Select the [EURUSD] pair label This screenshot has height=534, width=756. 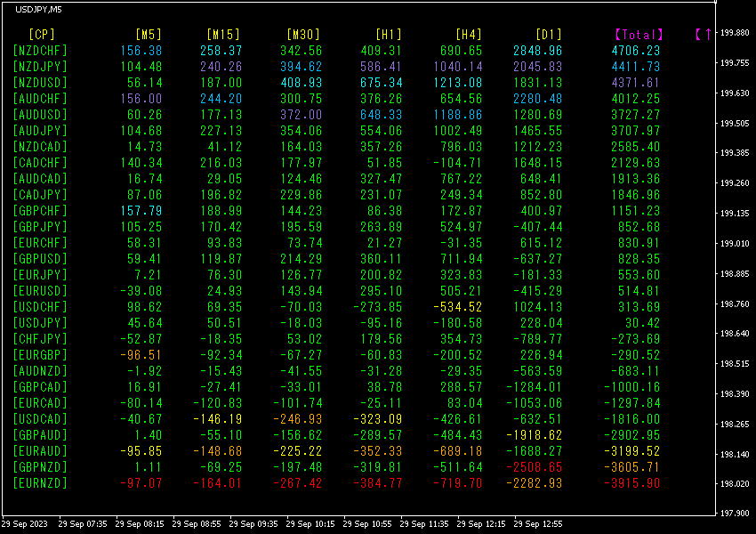pos(40,291)
